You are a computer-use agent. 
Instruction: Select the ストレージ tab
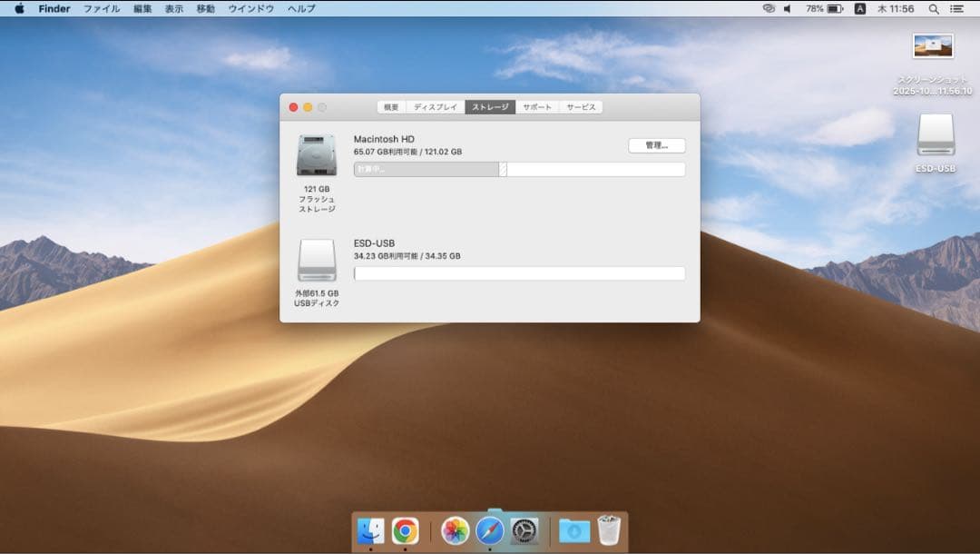point(490,107)
